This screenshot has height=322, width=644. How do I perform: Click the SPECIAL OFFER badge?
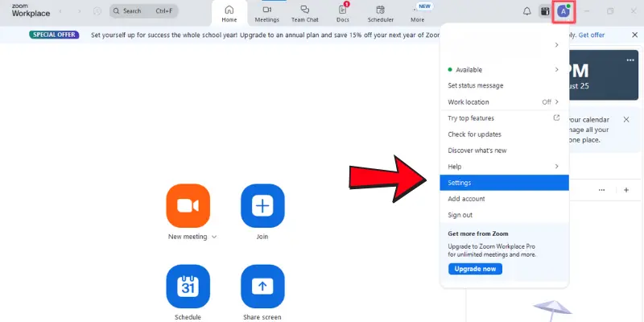coord(54,35)
